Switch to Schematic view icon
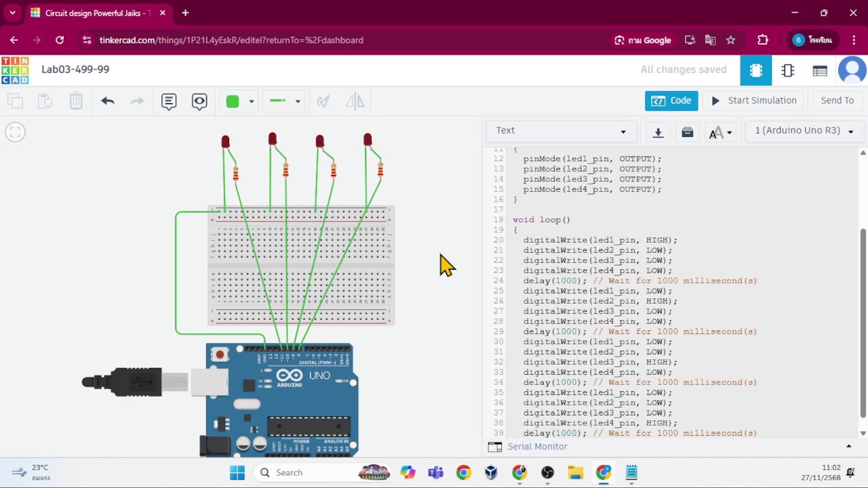Viewport: 868px width, 488px height. point(788,70)
